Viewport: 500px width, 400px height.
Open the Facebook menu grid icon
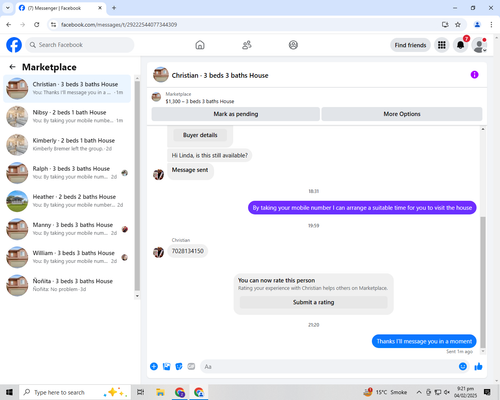pos(442,45)
